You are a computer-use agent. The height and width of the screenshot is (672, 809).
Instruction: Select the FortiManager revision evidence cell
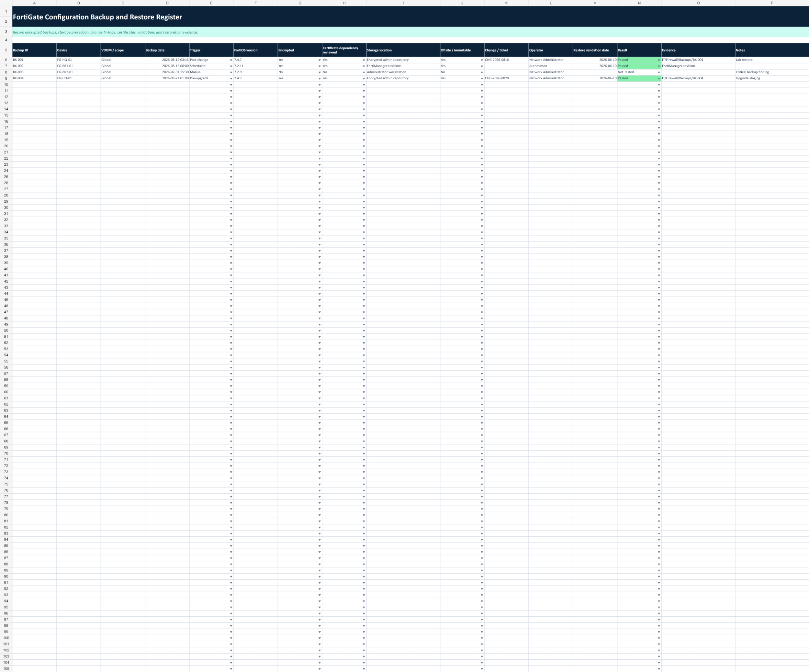[698, 66]
